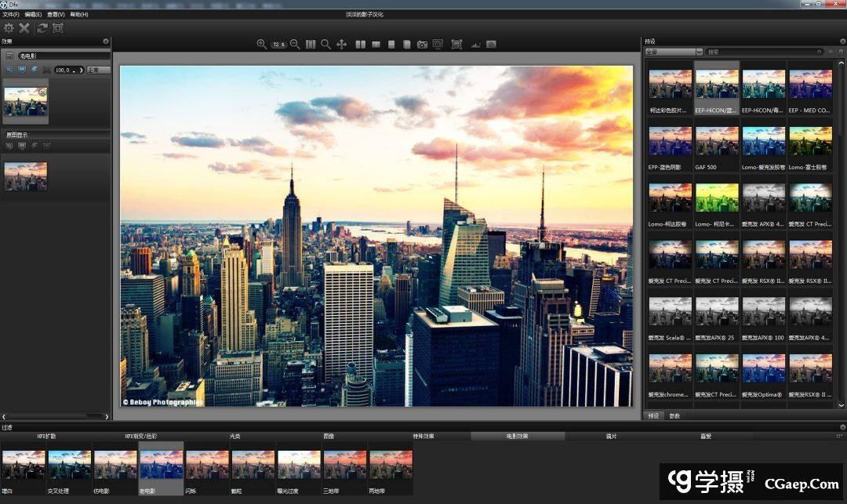Open the 正常 blend mode dropdown

[x=98, y=70]
